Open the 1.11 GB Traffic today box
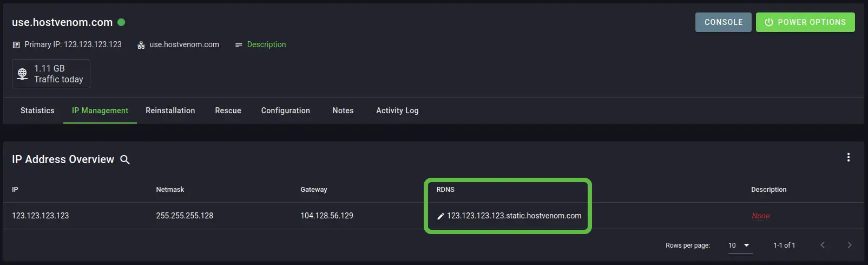 pos(51,73)
